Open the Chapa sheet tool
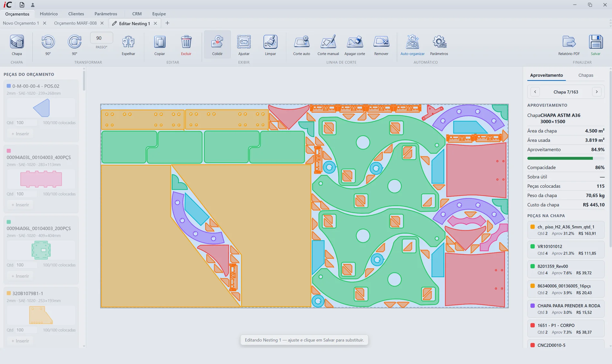The image size is (612, 364). tap(17, 45)
